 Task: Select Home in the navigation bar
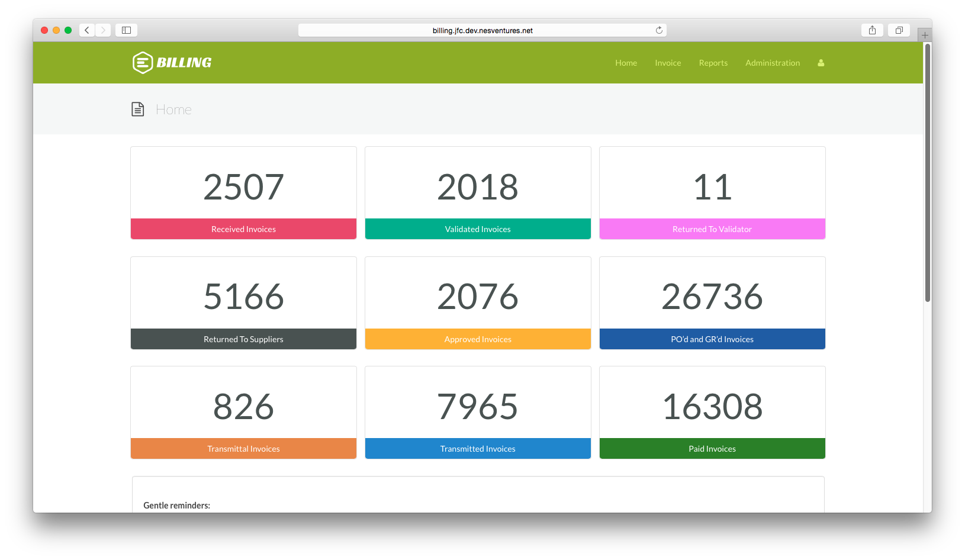click(626, 63)
